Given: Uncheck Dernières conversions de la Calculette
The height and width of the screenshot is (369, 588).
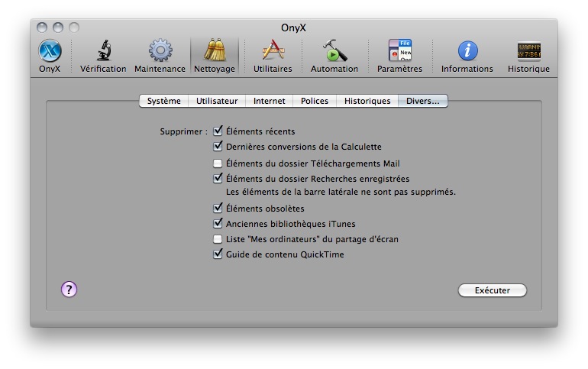Looking at the screenshot, I should coord(218,146).
